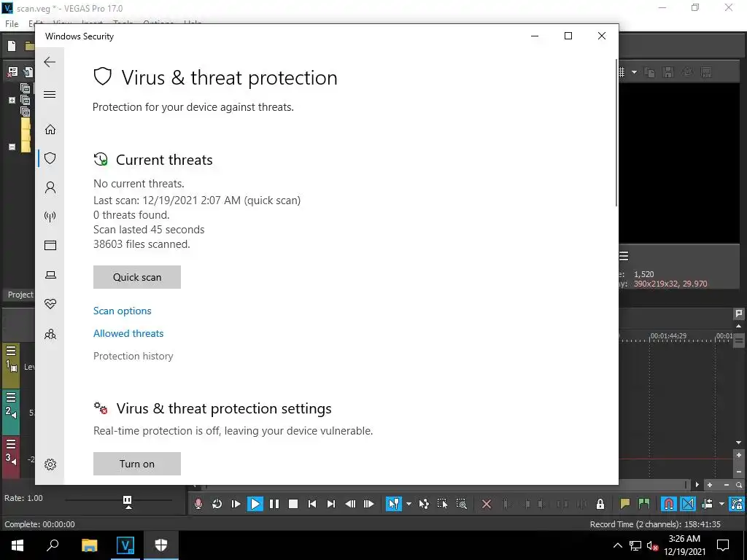This screenshot has height=560, width=747.
Task: Toggle Lock Envelopes to Events in VEGAS
Action: pyautogui.click(x=737, y=504)
